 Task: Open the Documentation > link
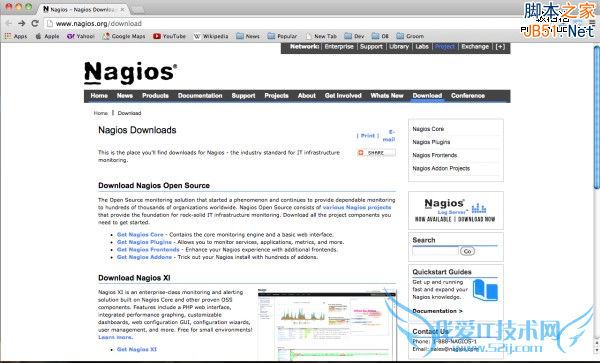(437, 311)
